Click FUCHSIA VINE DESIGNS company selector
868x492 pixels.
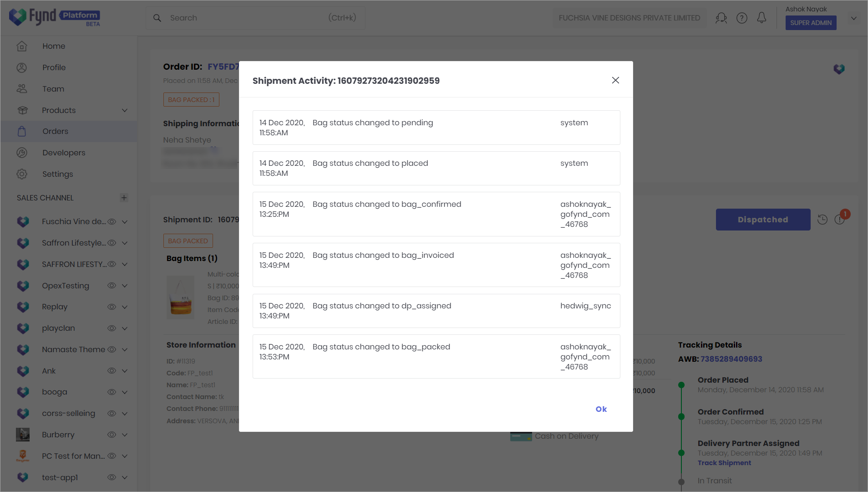point(629,18)
